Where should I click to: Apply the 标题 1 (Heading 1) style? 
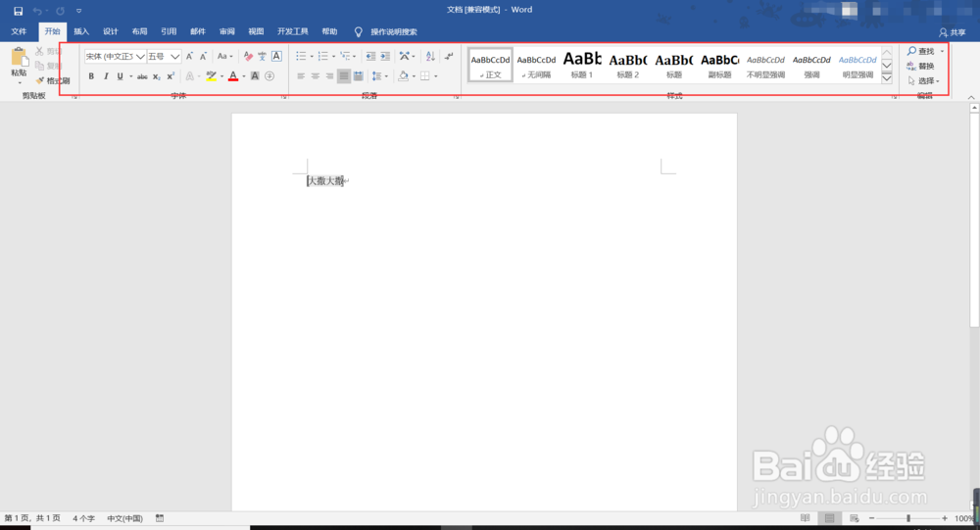pyautogui.click(x=582, y=65)
